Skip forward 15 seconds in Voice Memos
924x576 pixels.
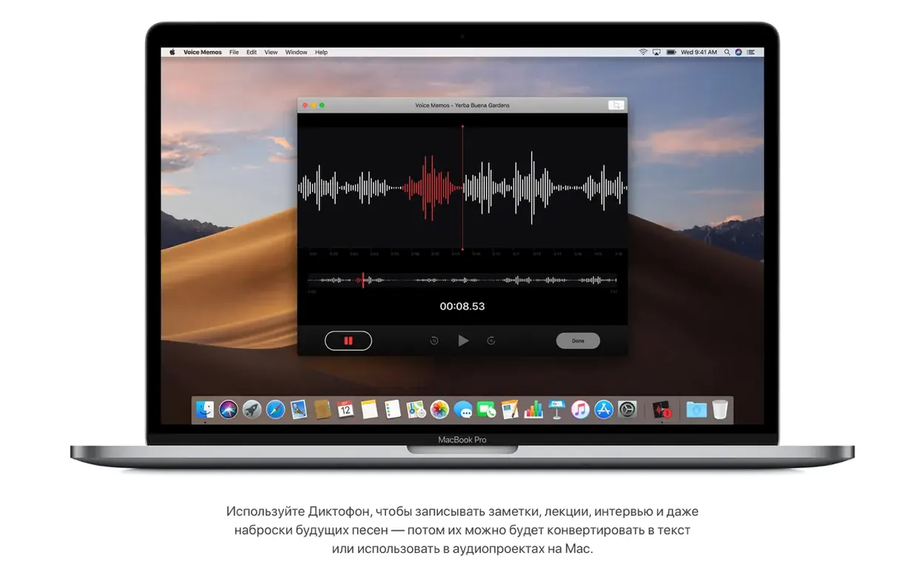click(x=491, y=341)
